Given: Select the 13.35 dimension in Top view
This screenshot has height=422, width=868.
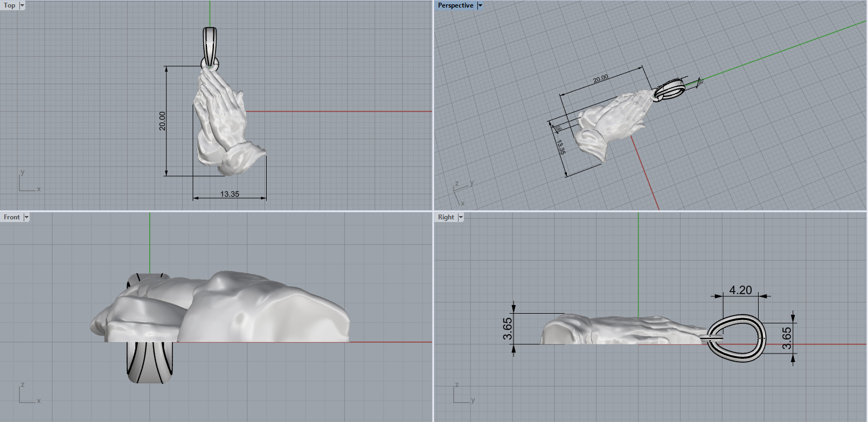Looking at the screenshot, I should click(230, 194).
